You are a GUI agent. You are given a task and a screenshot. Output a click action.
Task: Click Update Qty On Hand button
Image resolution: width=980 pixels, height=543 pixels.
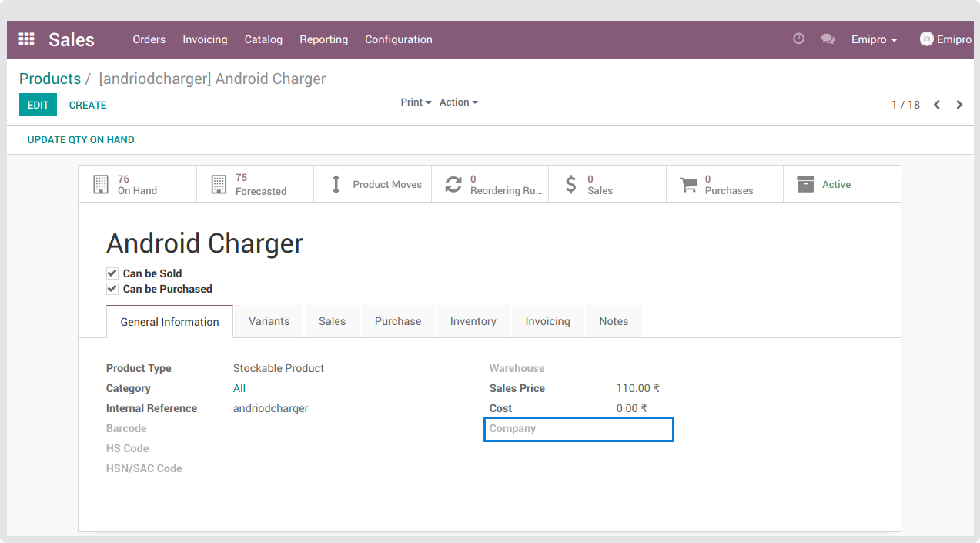click(81, 139)
